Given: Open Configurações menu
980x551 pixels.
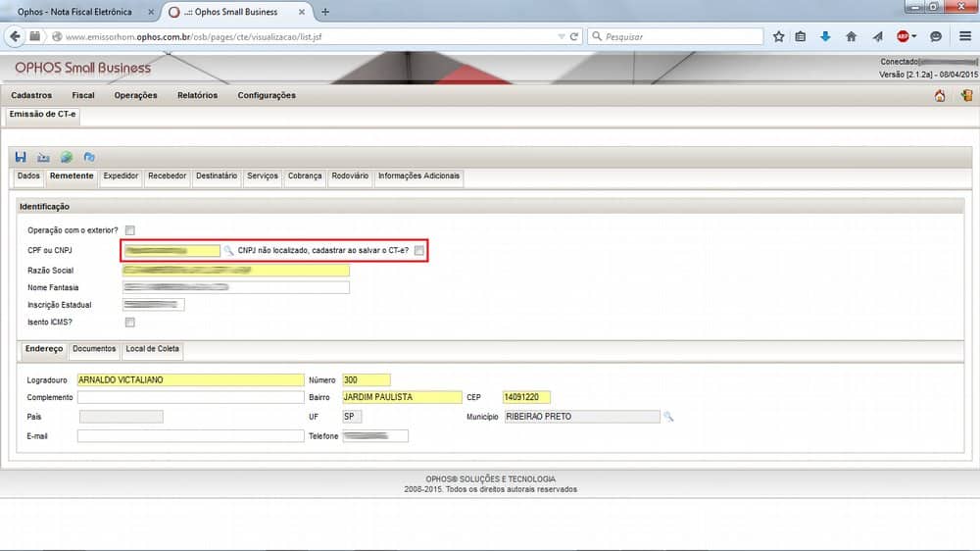Looking at the screenshot, I should coord(267,96).
